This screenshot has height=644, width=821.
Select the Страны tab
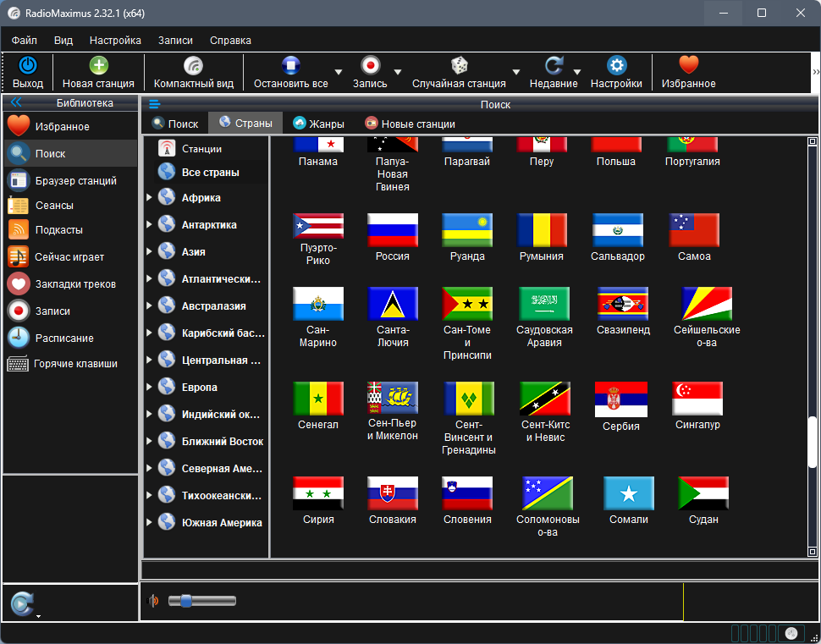(x=245, y=123)
